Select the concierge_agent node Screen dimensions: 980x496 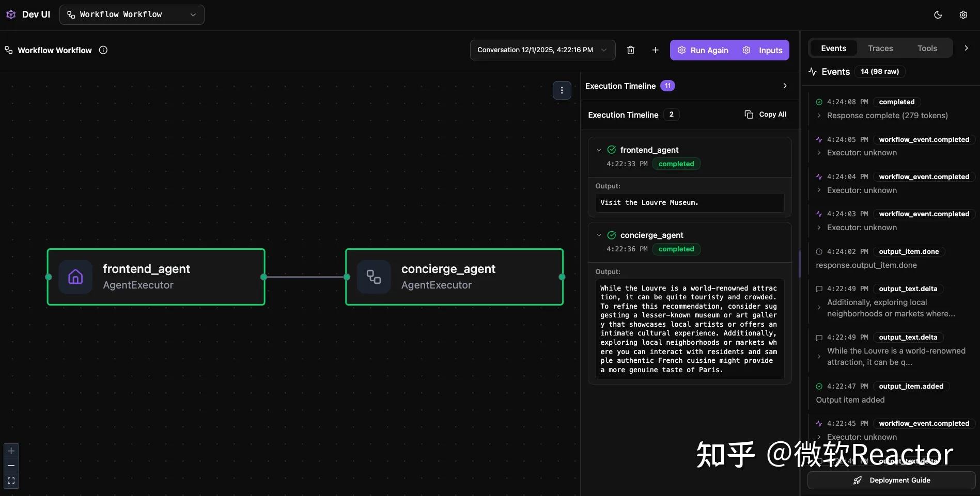coord(454,277)
